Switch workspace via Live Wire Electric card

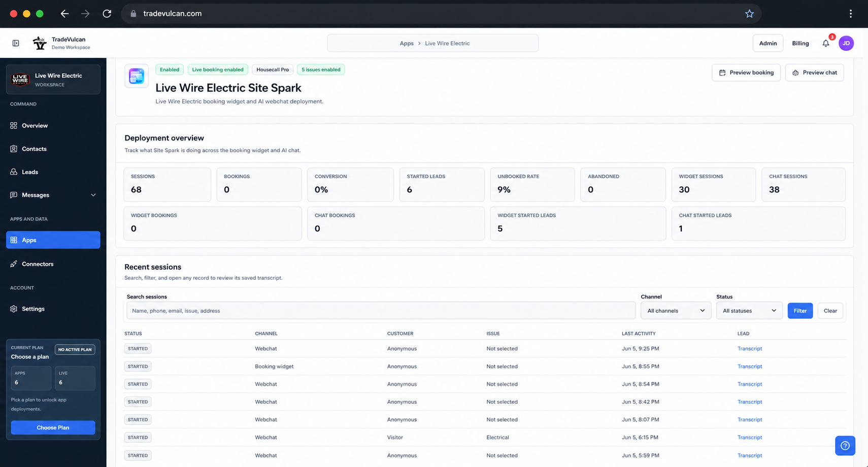pos(53,79)
